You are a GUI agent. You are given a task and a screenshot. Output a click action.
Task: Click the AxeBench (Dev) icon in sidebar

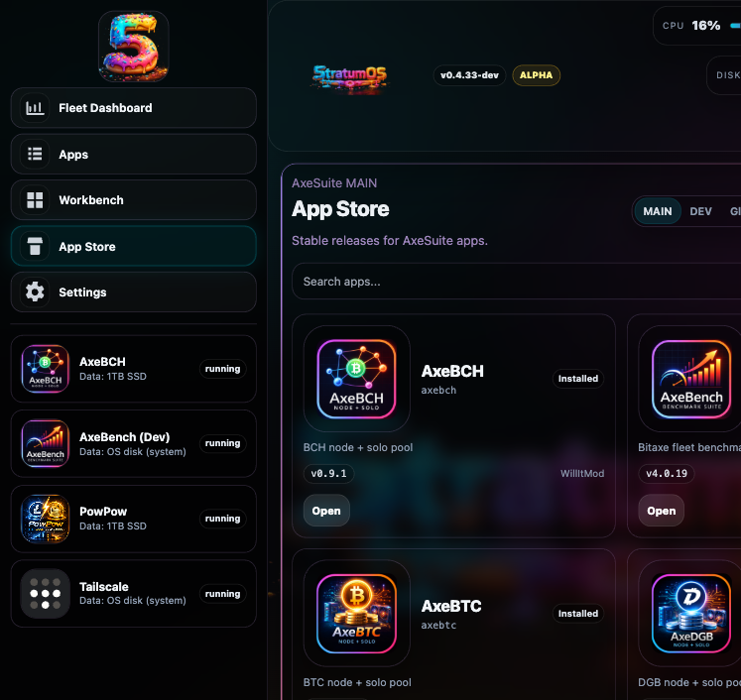(x=46, y=443)
